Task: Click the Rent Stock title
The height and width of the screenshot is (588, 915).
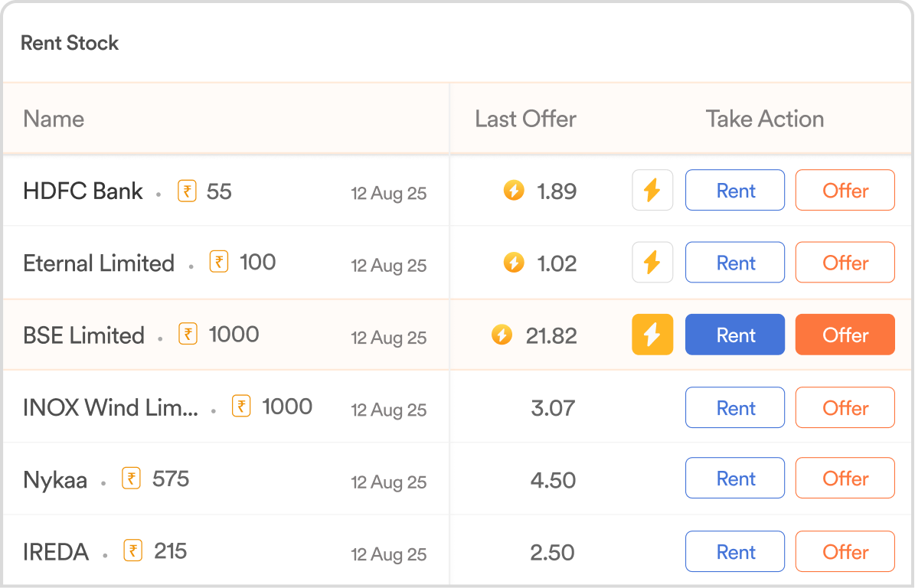Action: pos(70,43)
